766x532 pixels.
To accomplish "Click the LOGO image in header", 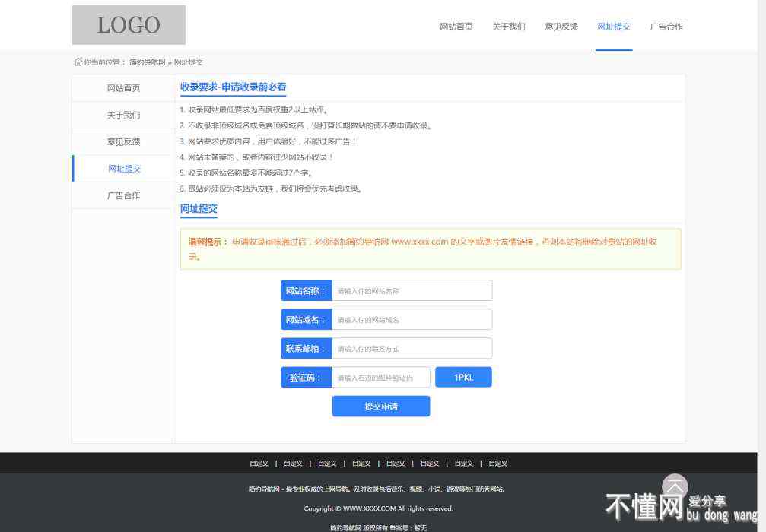I will pyautogui.click(x=129, y=25).
